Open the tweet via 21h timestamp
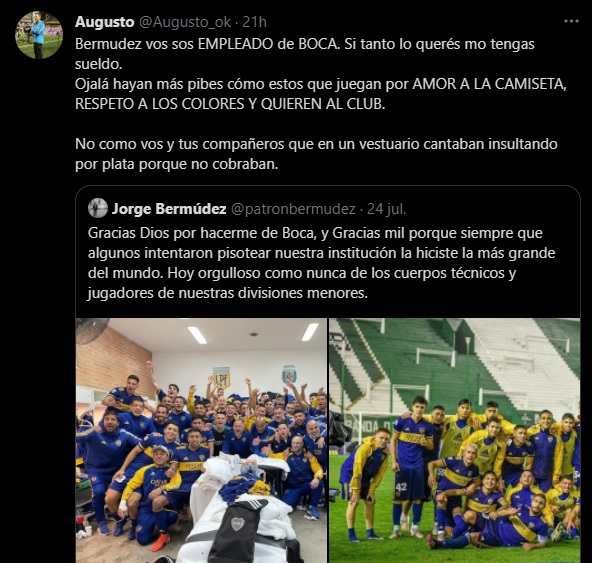This screenshot has width=592, height=563. tap(254, 22)
